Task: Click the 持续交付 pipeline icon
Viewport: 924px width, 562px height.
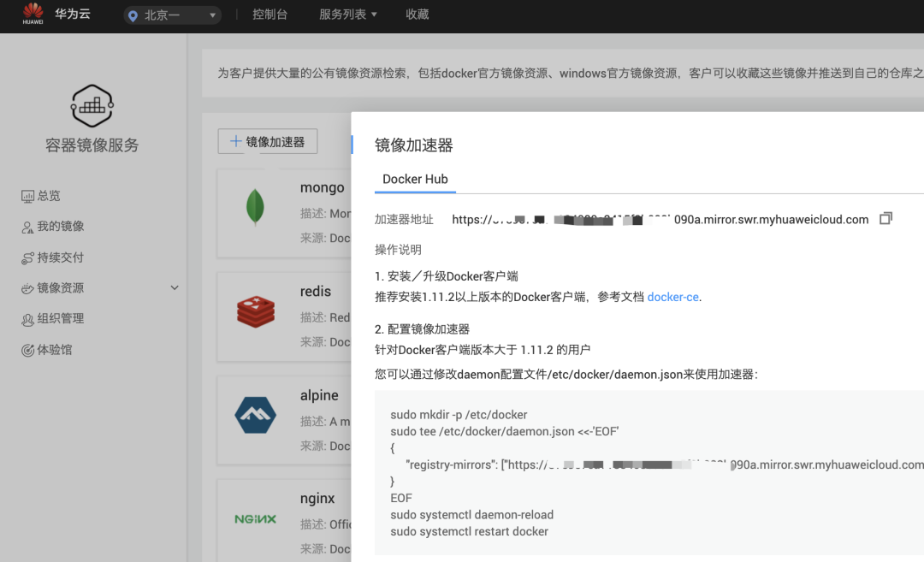Action: pos(27,258)
